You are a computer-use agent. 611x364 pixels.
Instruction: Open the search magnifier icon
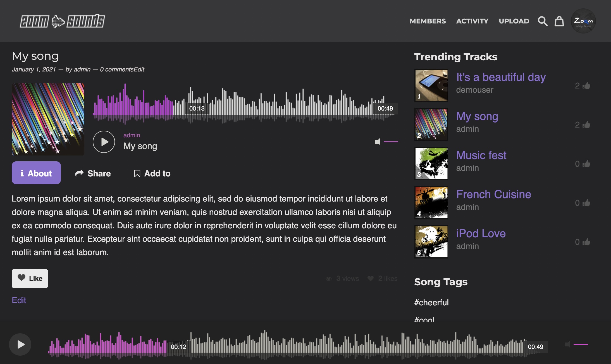point(543,21)
